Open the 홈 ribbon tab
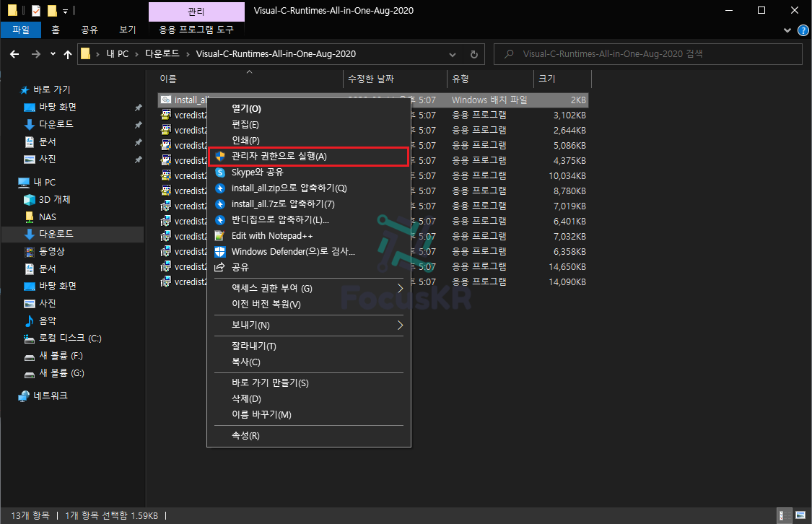The image size is (812, 524). (x=56, y=30)
